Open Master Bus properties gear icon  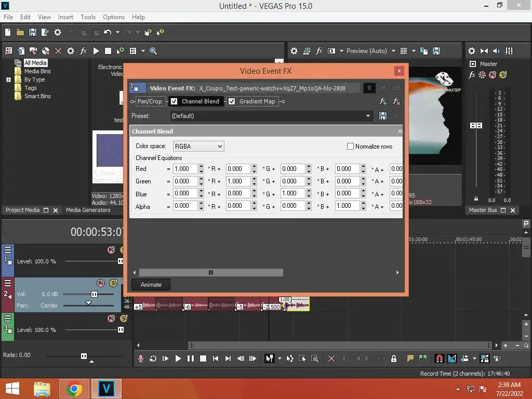(472, 51)
